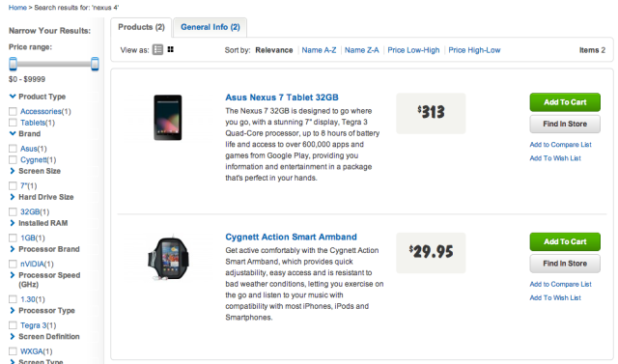Collapse the Brand filter section
This screenshot has width=618, height=364.
click(13, 133)
